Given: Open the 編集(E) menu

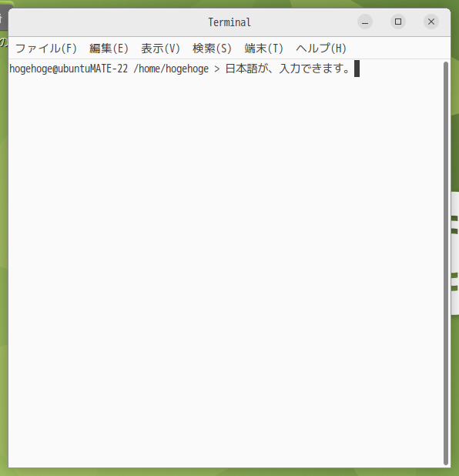Looking at the screenshot, I should (109, 49).
